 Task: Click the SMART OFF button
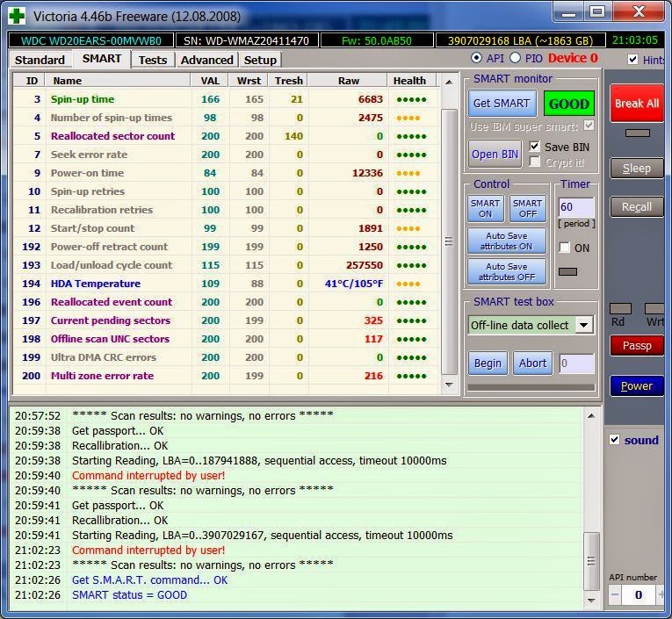[528, 208]
